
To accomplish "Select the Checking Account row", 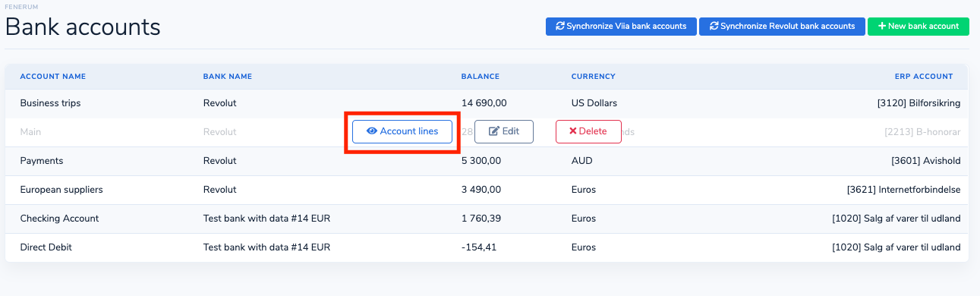I will tap(487, 219).
